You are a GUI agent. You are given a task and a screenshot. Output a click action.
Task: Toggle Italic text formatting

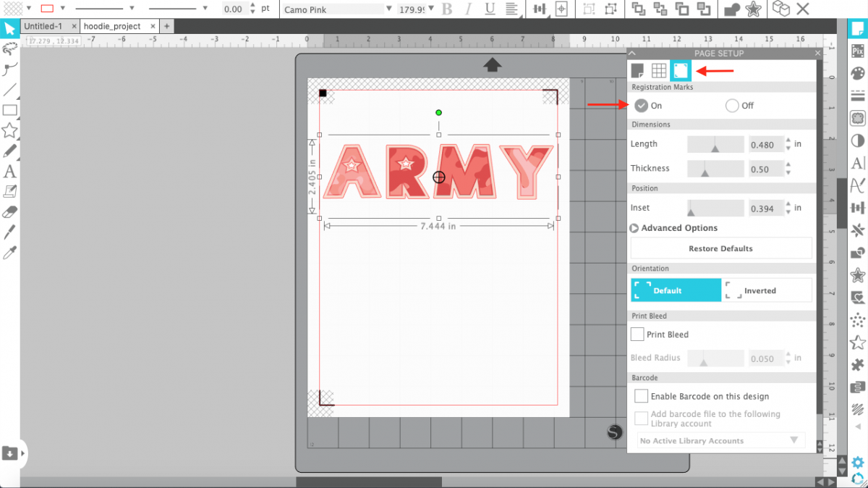pyautogui.click(x=469, y=9)
